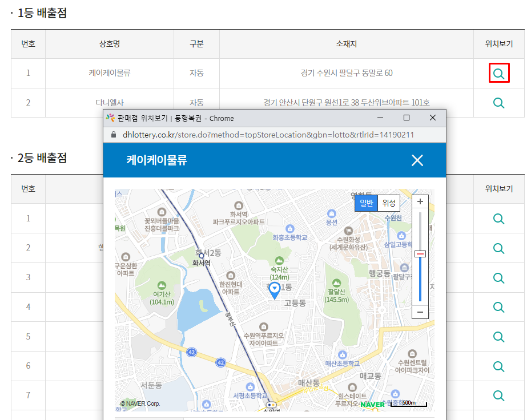The height and width of the screenshot is (420, 531).
Task: Click the lock icon in address bar
Action: point(114,135)
